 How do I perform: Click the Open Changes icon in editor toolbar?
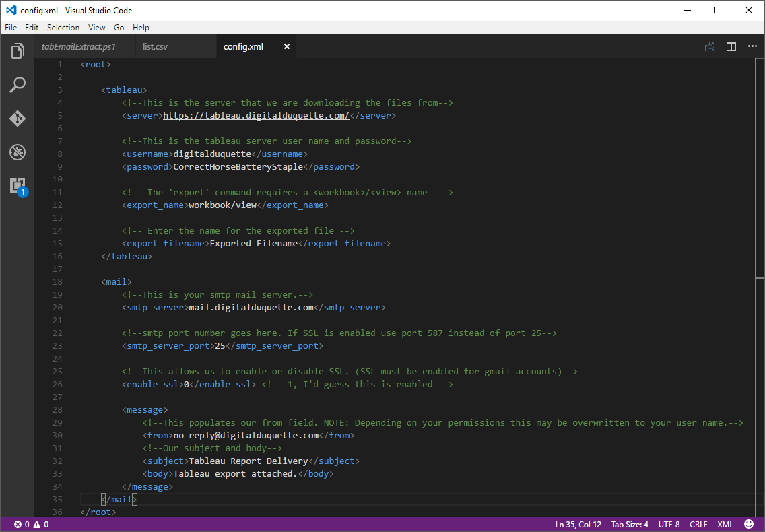(710, 47)
